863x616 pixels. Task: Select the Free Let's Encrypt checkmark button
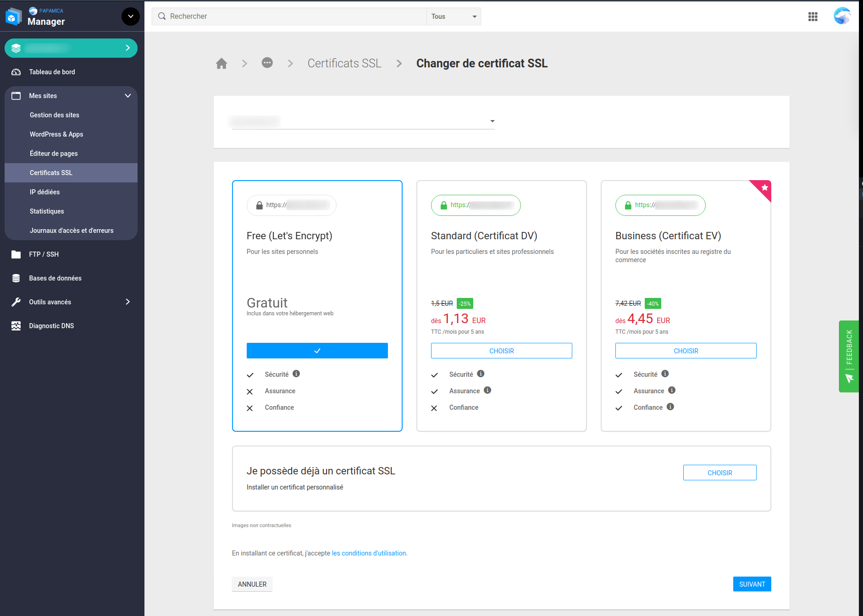click(x=317, y=351)
